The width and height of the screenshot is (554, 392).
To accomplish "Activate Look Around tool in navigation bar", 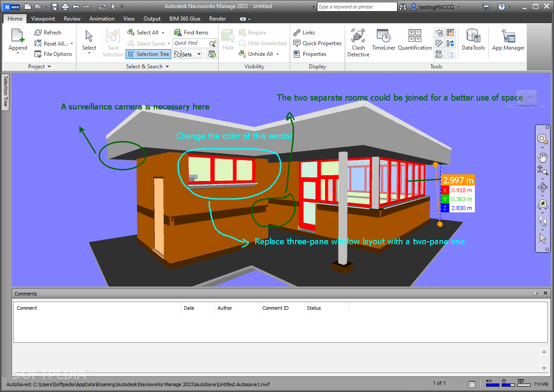I will (x=543, y=204).
